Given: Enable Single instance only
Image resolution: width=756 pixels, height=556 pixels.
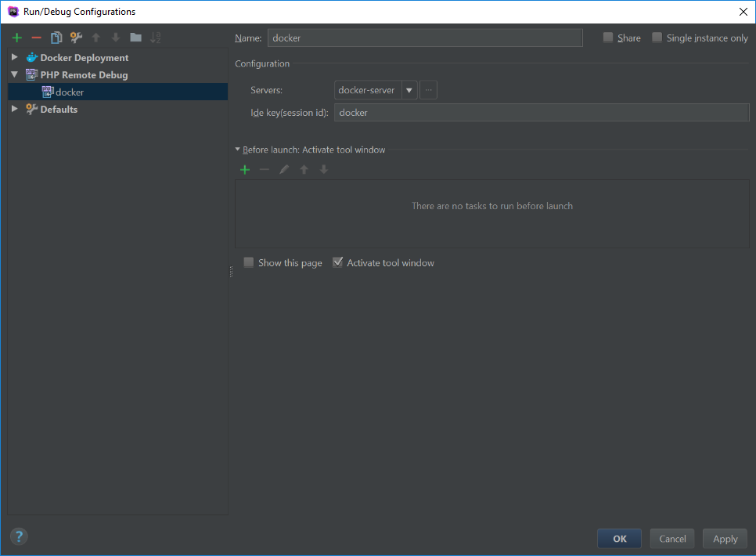Looking at the screenshot, I should (x=657, y=37).
